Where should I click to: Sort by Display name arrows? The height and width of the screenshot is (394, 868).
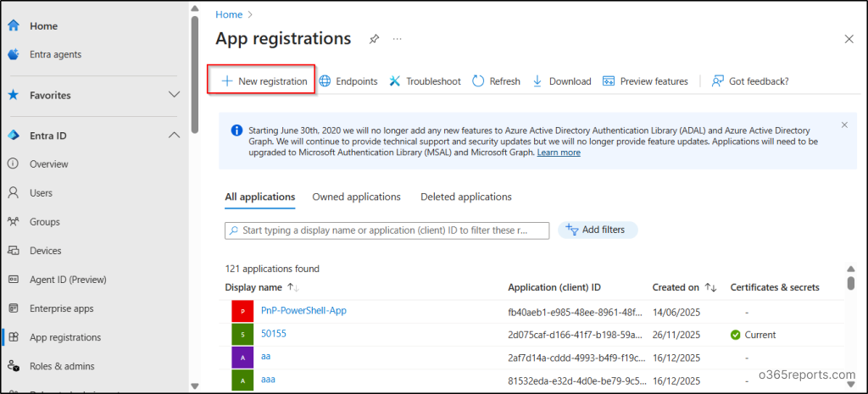[293, 288]
